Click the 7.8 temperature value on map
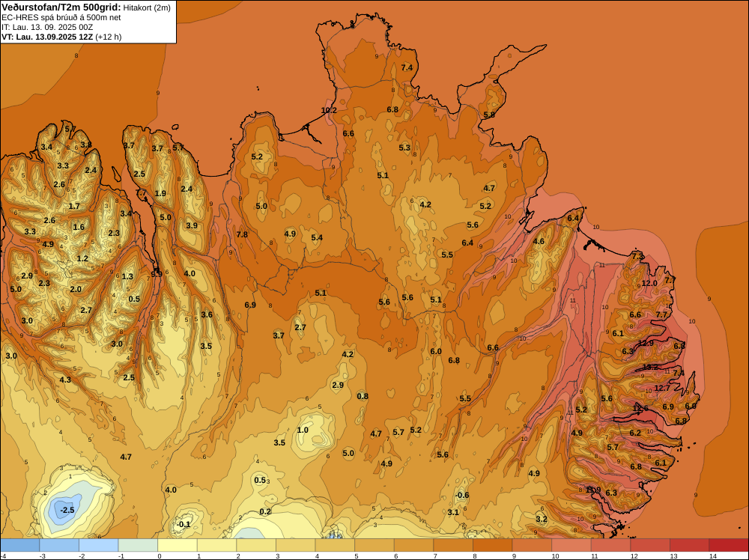 (x=242, y=234)
